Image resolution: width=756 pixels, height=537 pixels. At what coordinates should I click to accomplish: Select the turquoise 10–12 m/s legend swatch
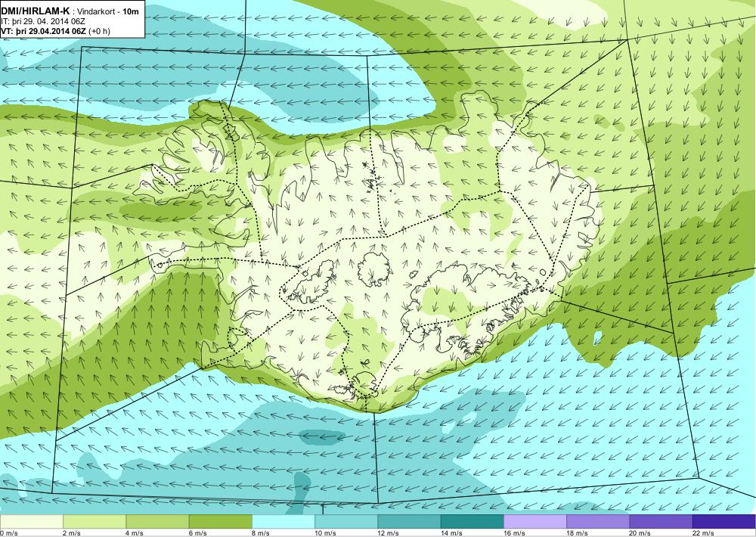(346, 522)
